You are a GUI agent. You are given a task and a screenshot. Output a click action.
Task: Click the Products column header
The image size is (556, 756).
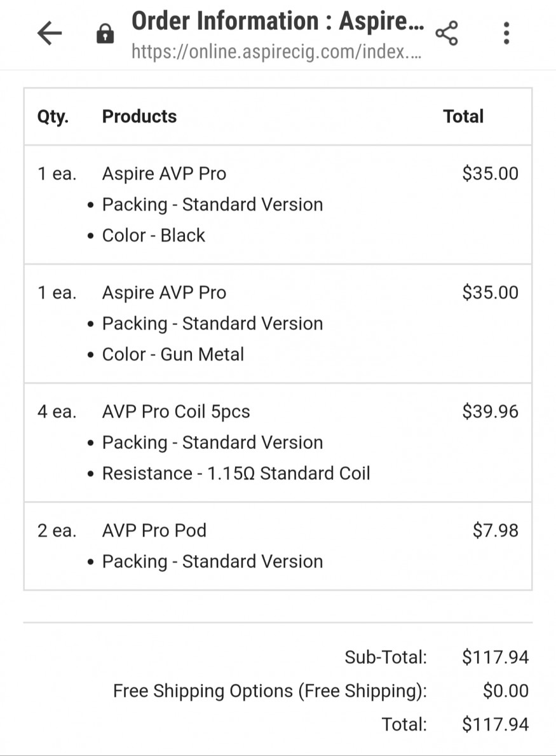[x=139, y=116]
